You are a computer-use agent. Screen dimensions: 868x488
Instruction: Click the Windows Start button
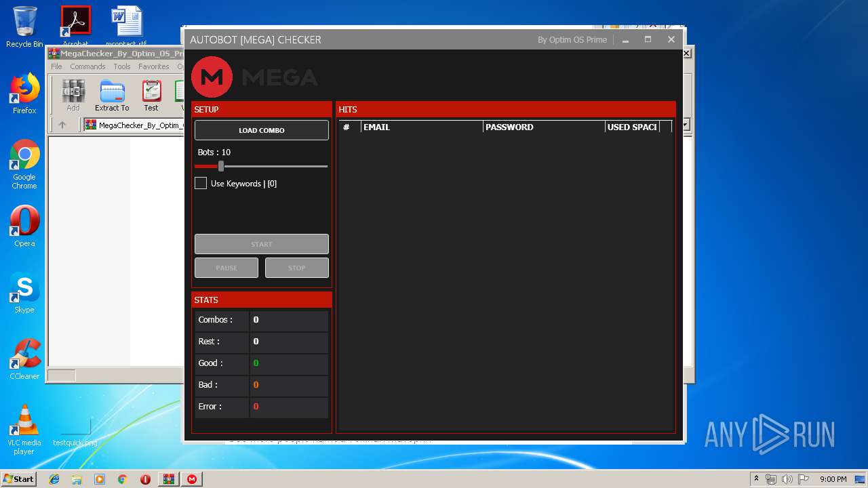[x=19, y=479]
